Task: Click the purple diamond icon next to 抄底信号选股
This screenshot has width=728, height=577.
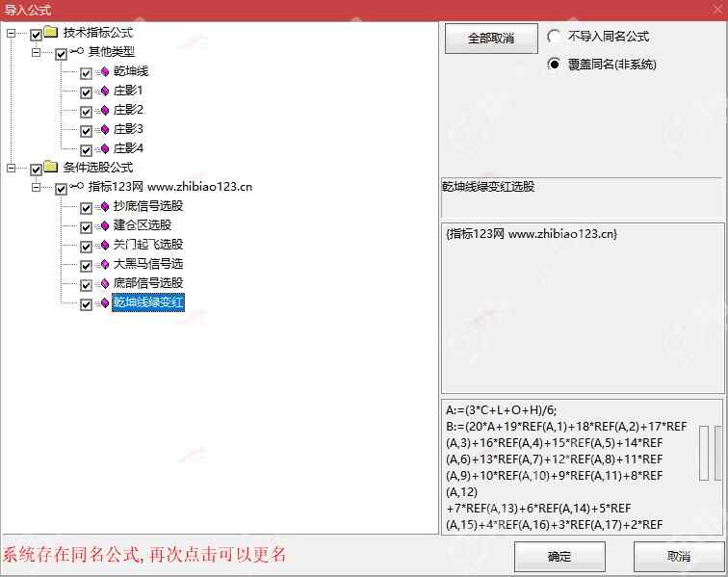Action: point(104,207)
